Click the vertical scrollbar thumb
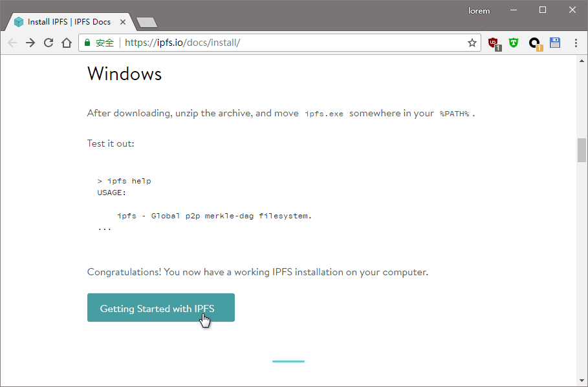 [x=582, y=151]
